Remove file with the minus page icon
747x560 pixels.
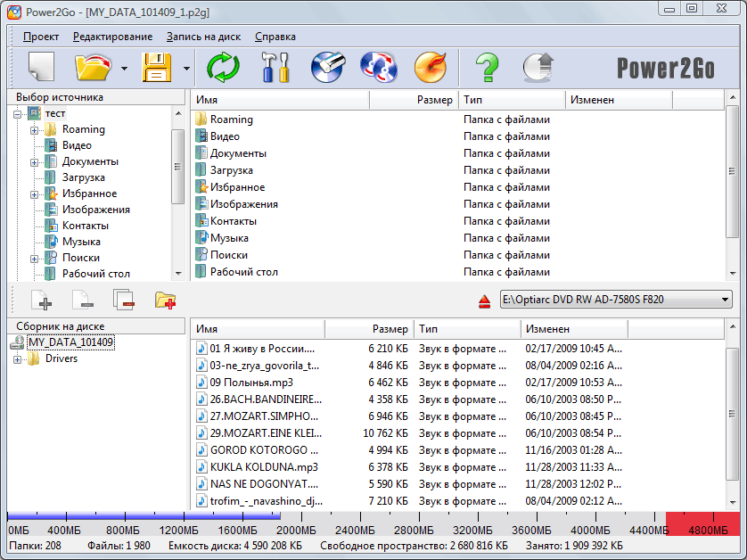point(83,301)
